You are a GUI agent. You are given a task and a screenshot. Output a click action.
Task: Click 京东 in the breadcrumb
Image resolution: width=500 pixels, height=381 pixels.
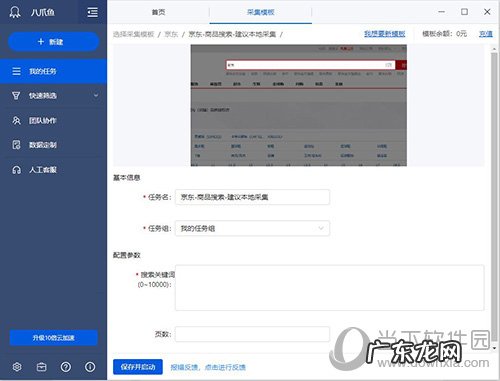click(171, 34)
